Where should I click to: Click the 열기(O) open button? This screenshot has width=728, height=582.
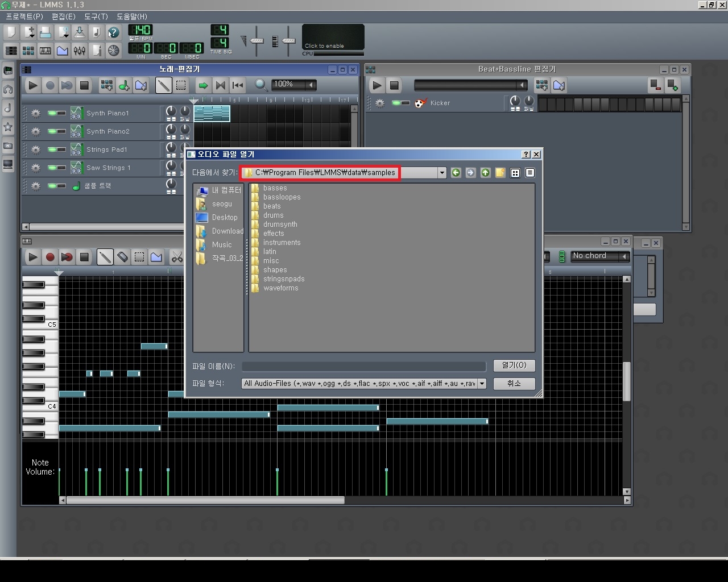tap(514, 365)
